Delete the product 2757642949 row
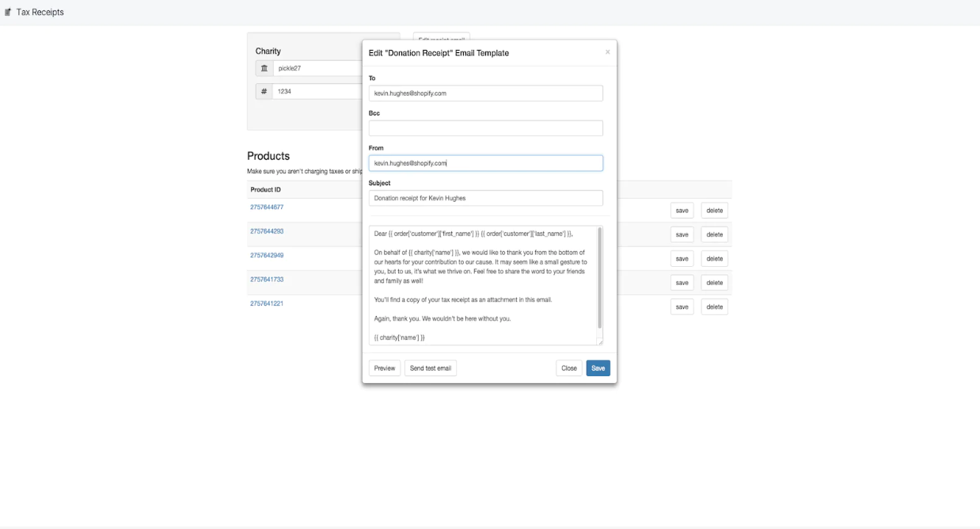Image resolution: width=980 pixels, height=529 pixels. pos(714,259)
